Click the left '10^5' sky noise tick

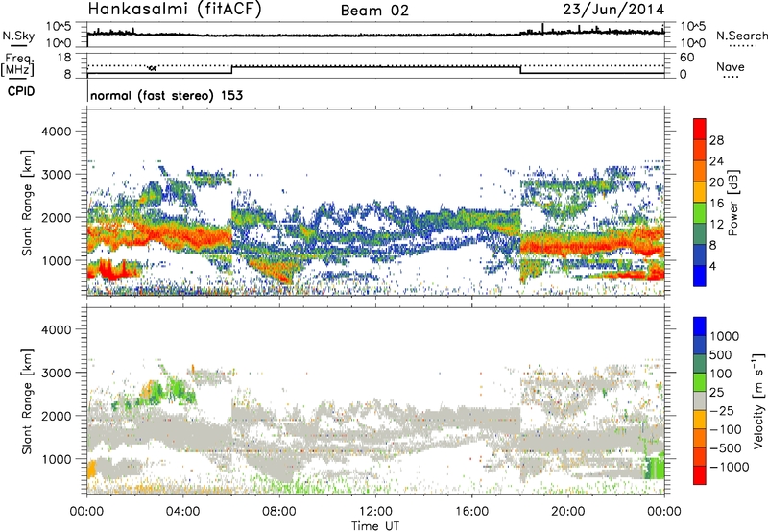(60, 26)
